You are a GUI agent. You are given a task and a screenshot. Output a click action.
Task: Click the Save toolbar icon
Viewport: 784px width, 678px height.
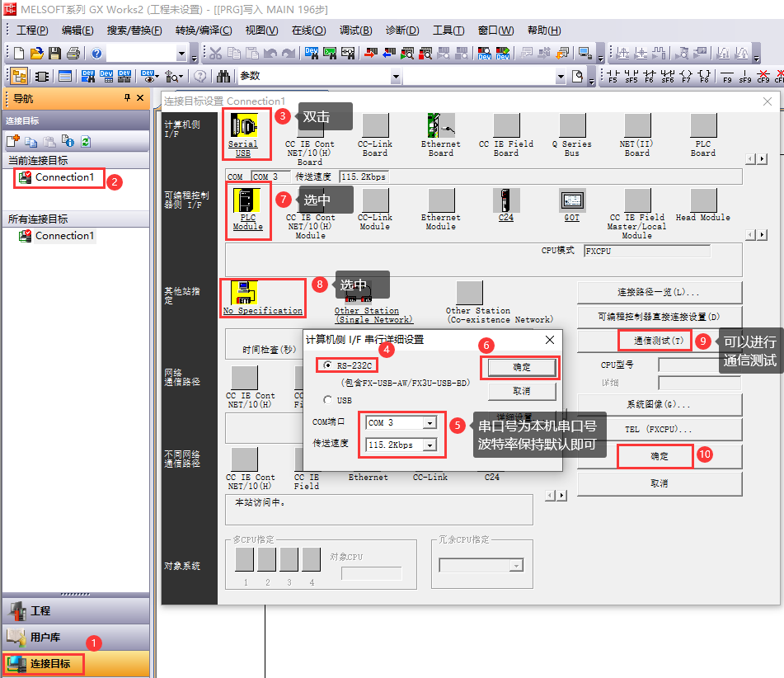pos(54,53)
